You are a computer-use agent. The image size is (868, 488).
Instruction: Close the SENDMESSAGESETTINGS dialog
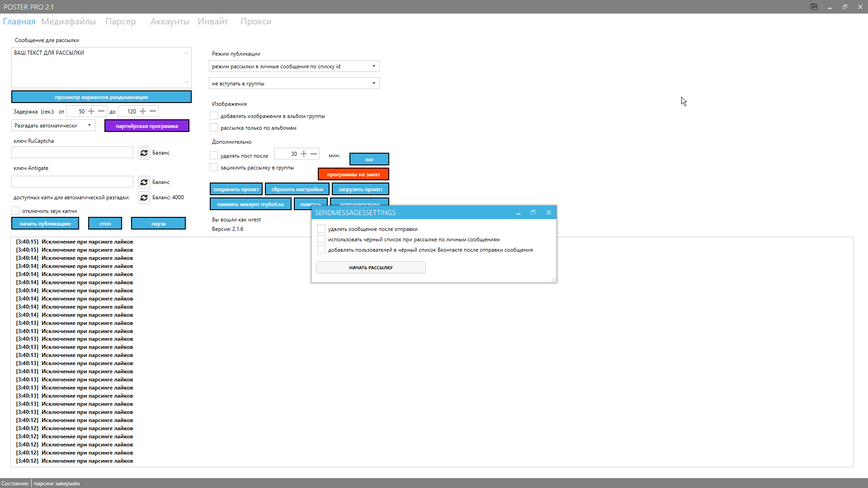click(x=548, y=212)
